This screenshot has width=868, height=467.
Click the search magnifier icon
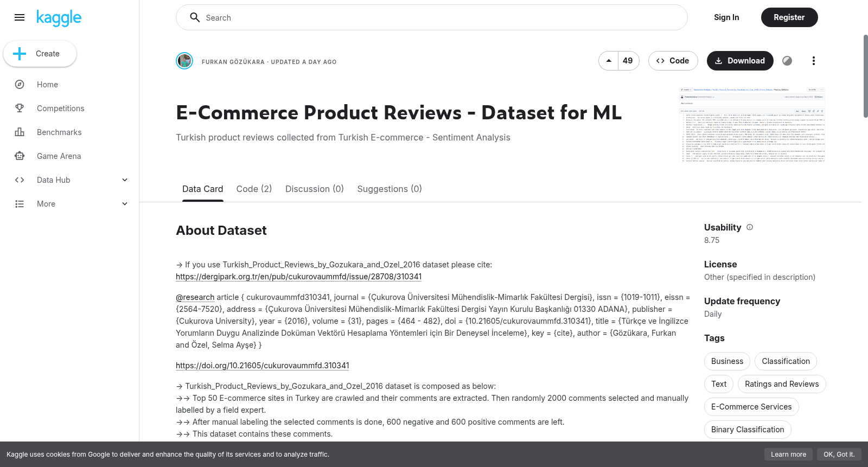point(195,17)
